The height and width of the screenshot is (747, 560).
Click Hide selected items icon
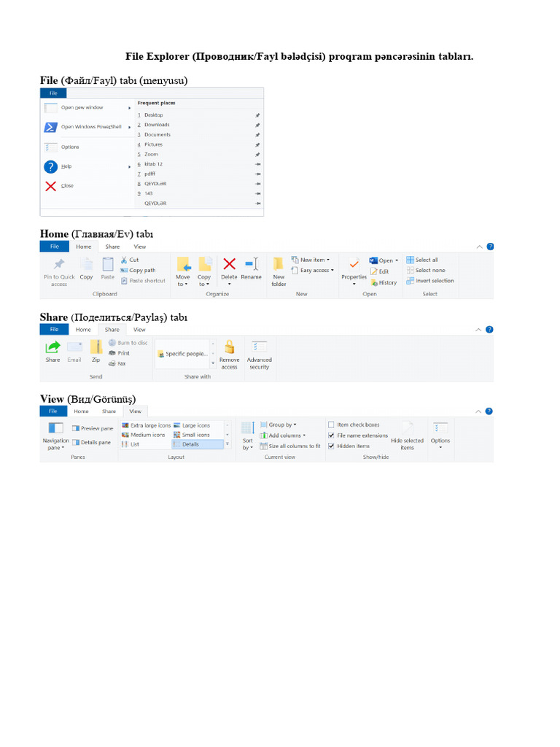(x=407, y=427)
